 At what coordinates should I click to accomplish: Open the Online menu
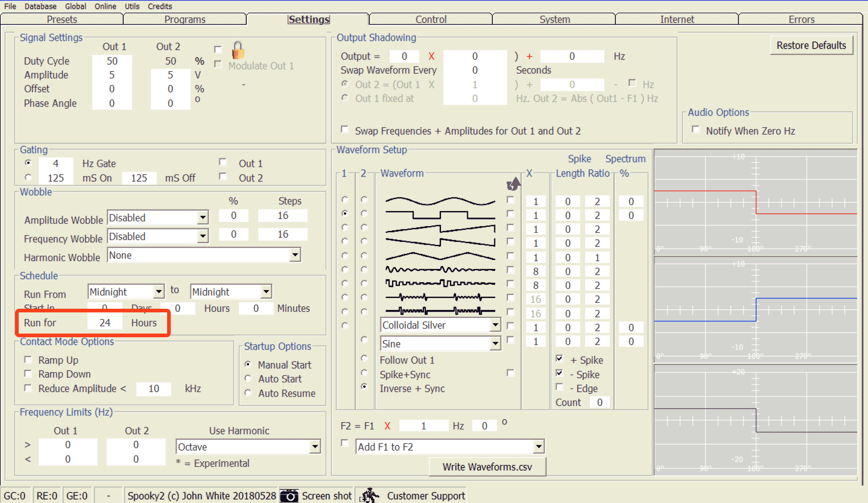(106, 6)
